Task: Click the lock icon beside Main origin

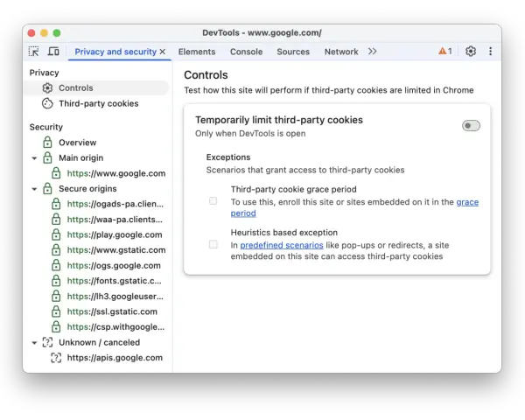Action: (47, 157)
